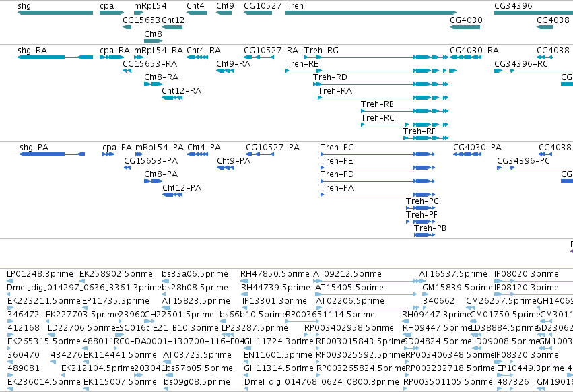Click the long Treh gene span bar
Screen dimensions: 573x392
click(x=371, y=13)
